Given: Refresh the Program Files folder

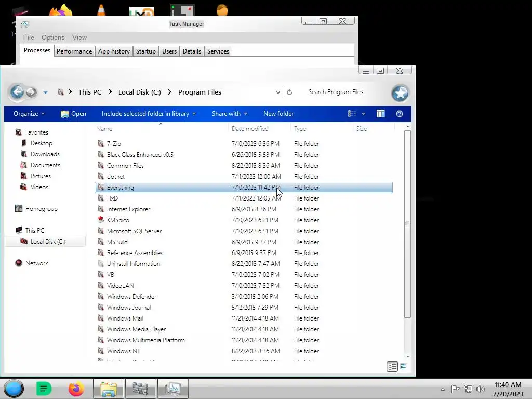Looking at the screenshot, I should 289,92.
